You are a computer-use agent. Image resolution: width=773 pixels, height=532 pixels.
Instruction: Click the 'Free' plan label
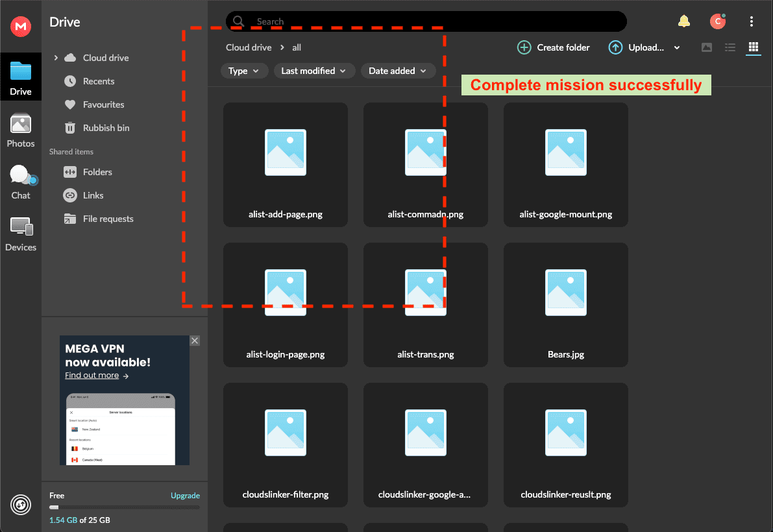(x=56, y=496)
